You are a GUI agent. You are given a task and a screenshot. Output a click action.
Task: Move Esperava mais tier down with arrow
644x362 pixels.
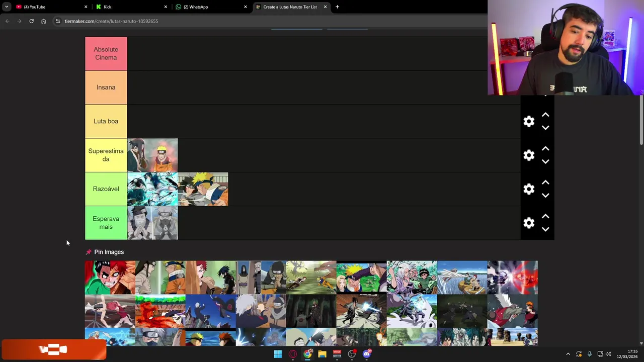[x=545, y=229]
